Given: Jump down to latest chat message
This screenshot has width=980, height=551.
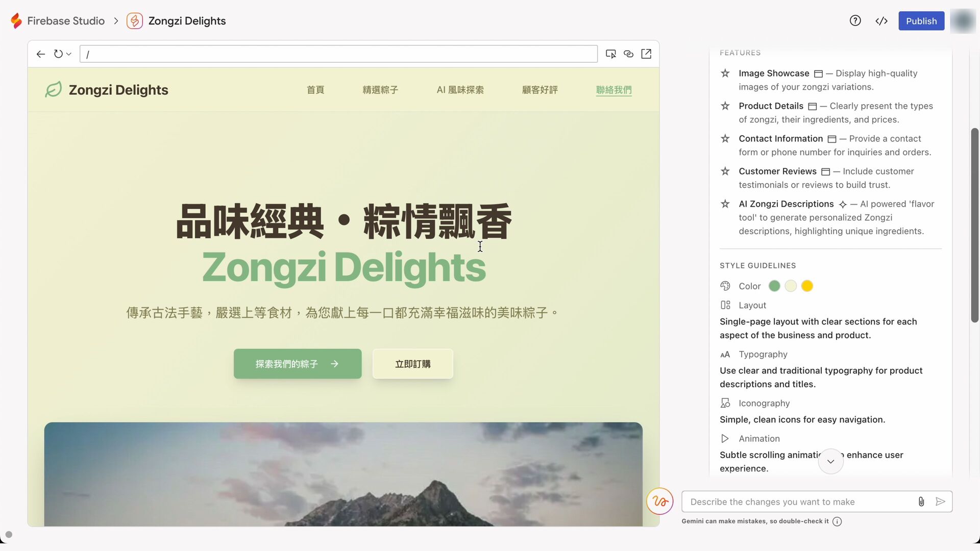Looking at the screenshot, I should point(831,461).
